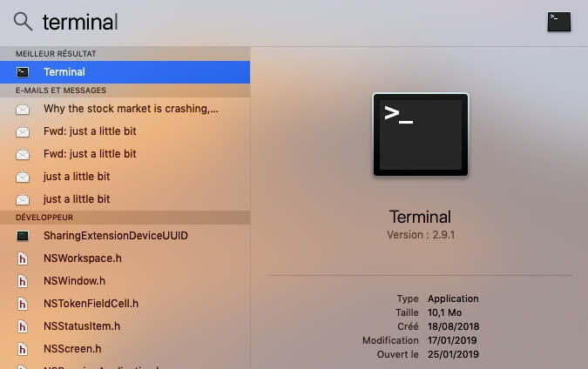Image resolution: width=588 pixels, height=369 pixels.
Task: Open SharingExtensionDeviceUUID result
Action: [x=125, y=236]
